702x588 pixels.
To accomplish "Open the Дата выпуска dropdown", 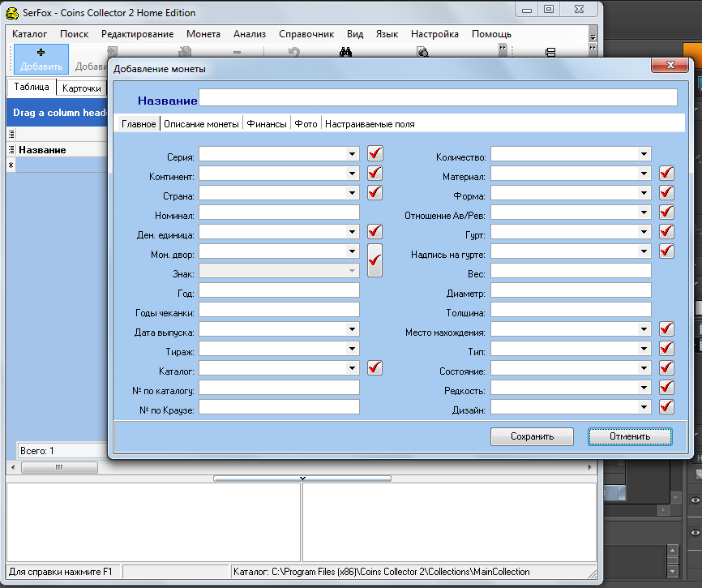I will (x=353, y=329).
